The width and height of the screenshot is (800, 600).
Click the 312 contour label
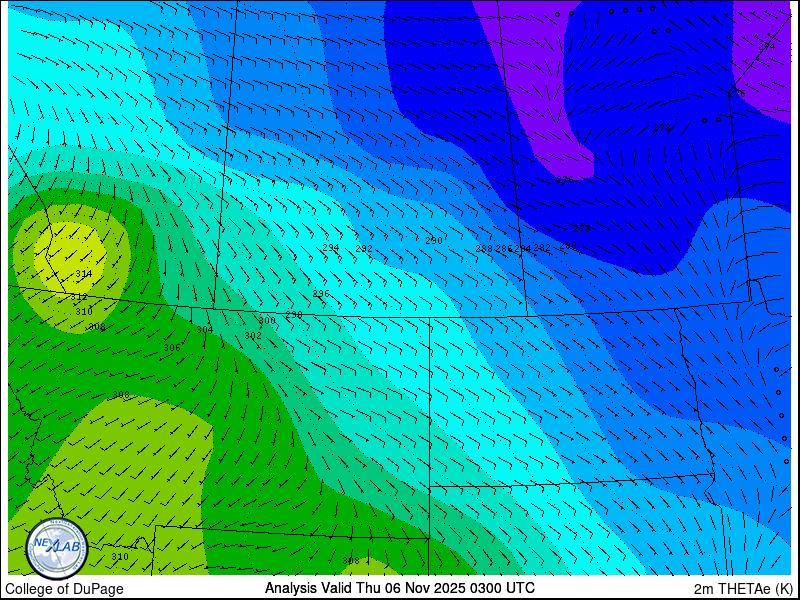(79, 297)
